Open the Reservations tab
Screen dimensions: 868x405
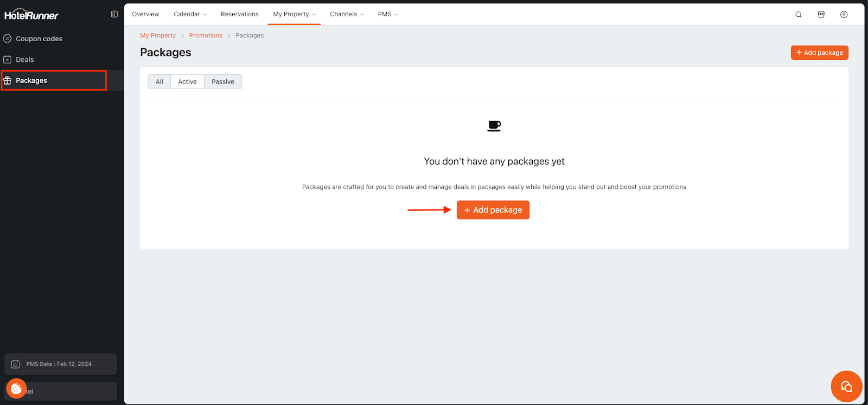(x=239, y=14)
